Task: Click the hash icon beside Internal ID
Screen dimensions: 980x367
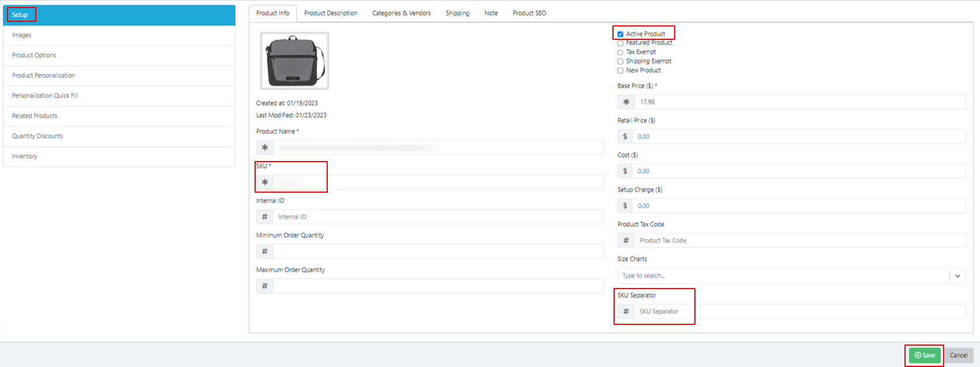Action: click(265, 217)
